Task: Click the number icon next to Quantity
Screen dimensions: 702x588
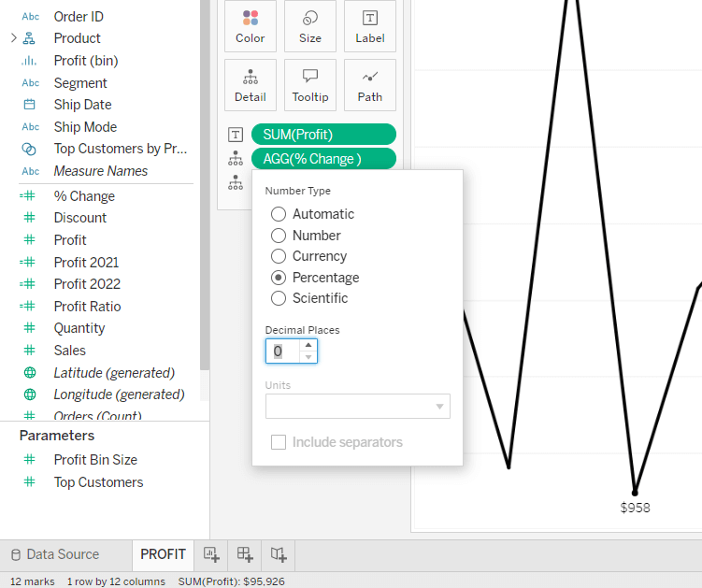Action: coord(29,328)
